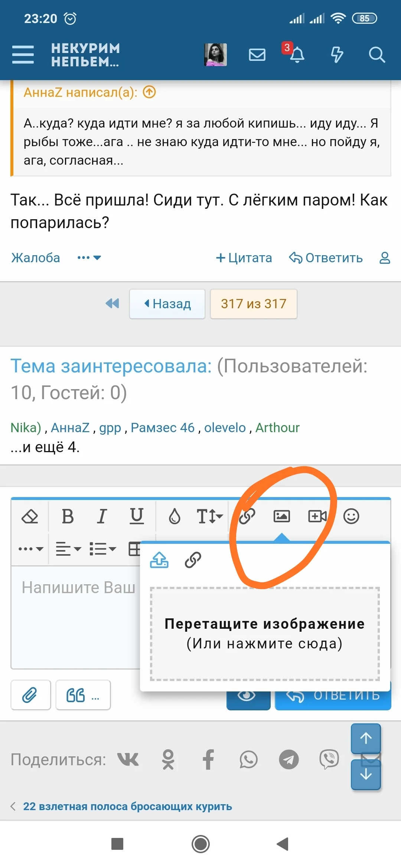This screenshot has width=401, height=868.
Task: Open page selector 317 из 317
Action: [x=254, y=304]
